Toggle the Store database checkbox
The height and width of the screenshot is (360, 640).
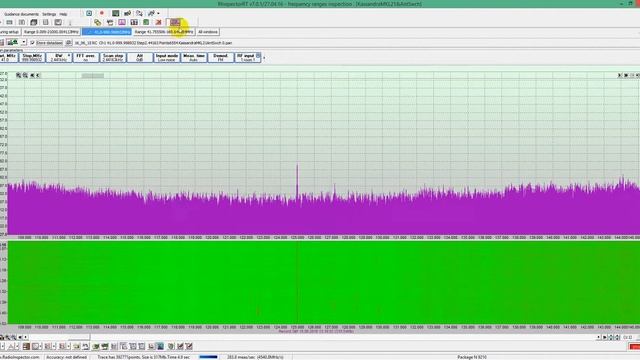tap(32, 43)
